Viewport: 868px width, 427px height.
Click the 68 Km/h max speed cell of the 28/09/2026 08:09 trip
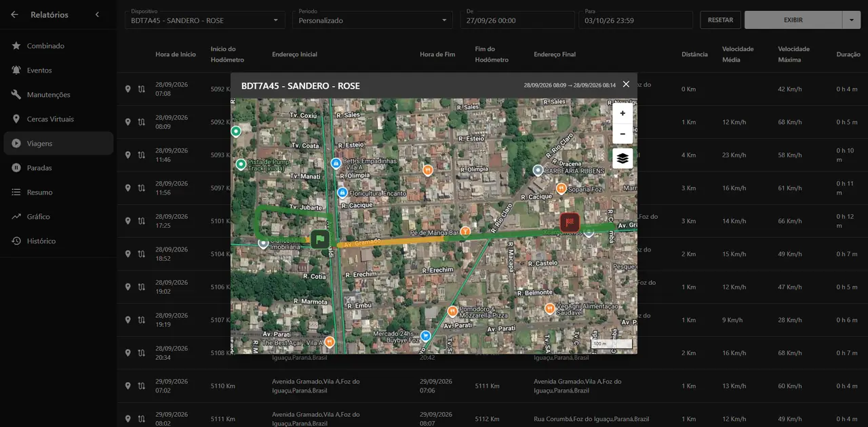[x=791, y=122]
